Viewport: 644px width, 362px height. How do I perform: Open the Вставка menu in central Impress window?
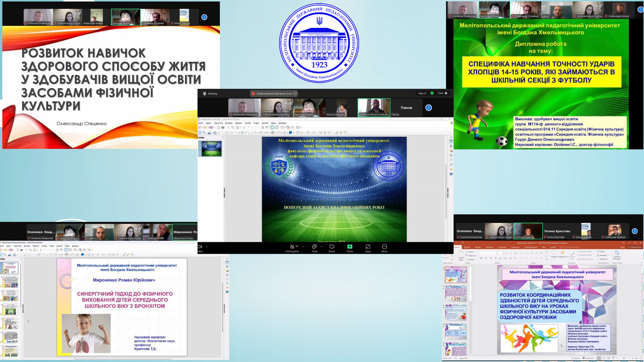tap(229, 123)
